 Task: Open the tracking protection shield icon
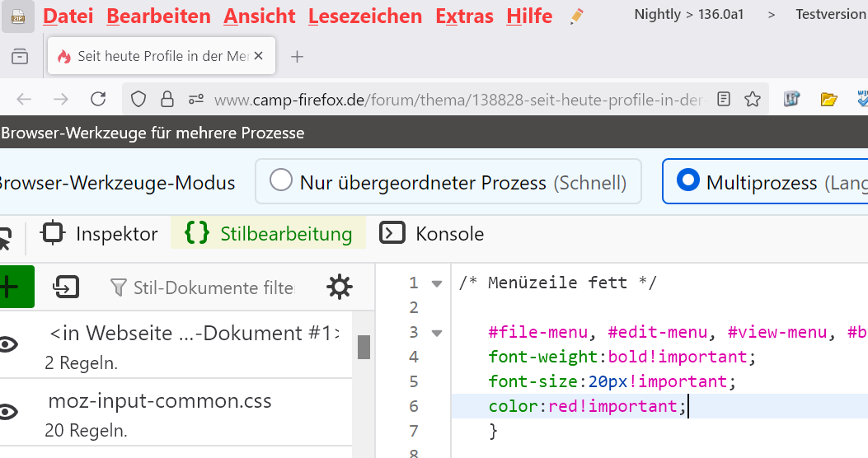pyautogui.click(x=138, y=99)
